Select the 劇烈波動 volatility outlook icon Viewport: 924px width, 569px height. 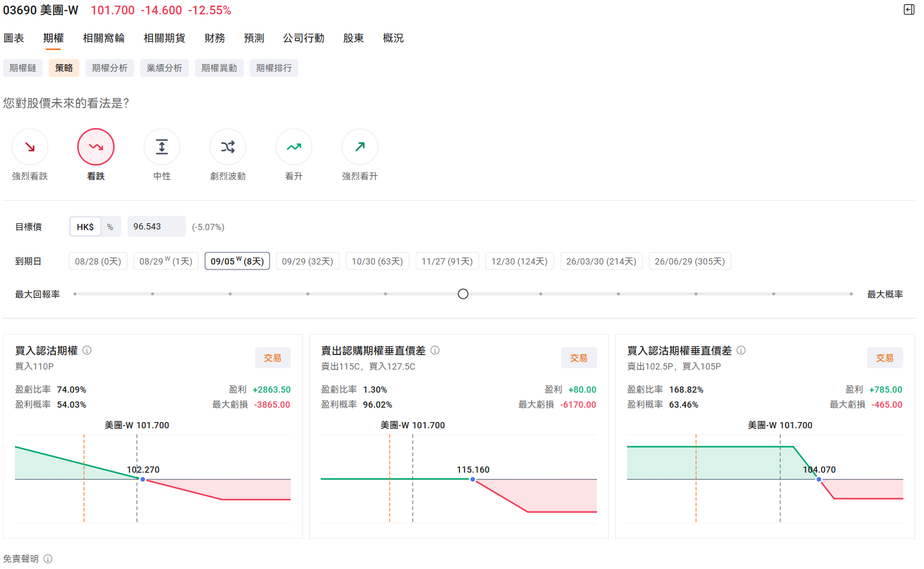[228, 146]
